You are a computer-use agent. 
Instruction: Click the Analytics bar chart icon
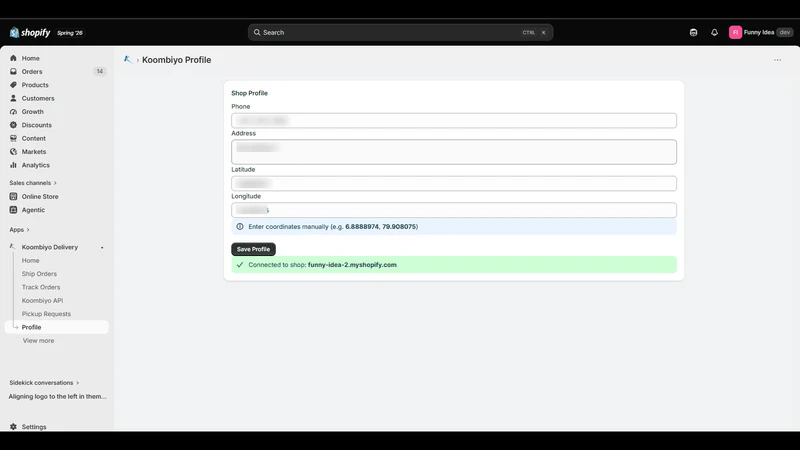click(13, 165)
